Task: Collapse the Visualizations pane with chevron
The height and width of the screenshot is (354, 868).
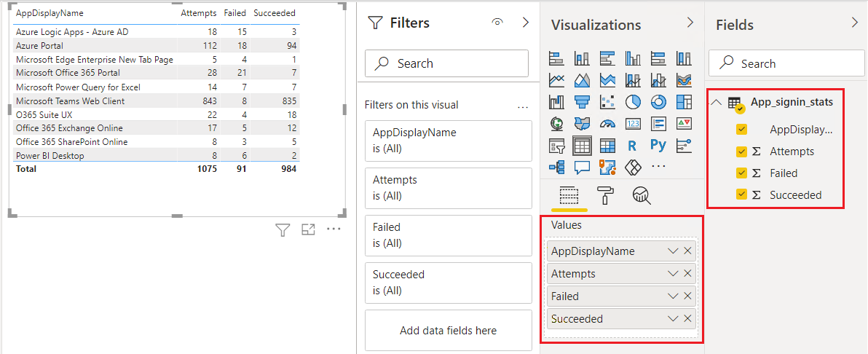Action: click(690, 23)
